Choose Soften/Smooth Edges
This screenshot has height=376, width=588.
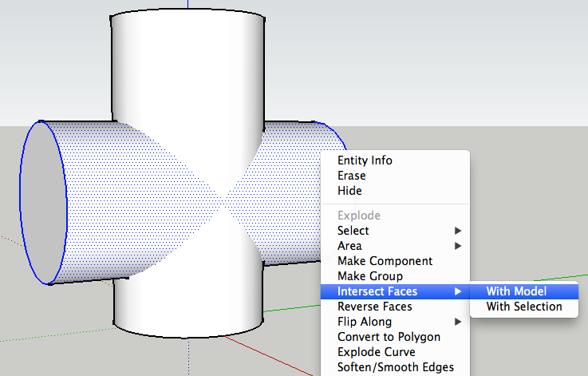click(395, 367)
